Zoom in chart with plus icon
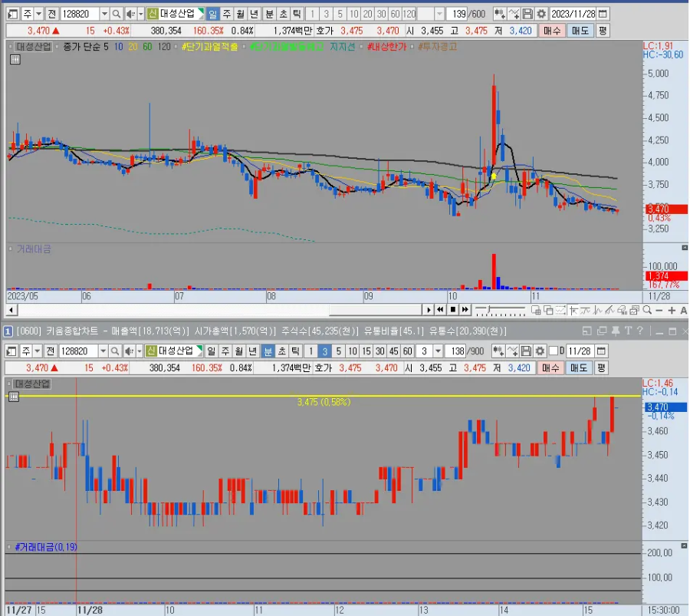 tap(672, 311)
